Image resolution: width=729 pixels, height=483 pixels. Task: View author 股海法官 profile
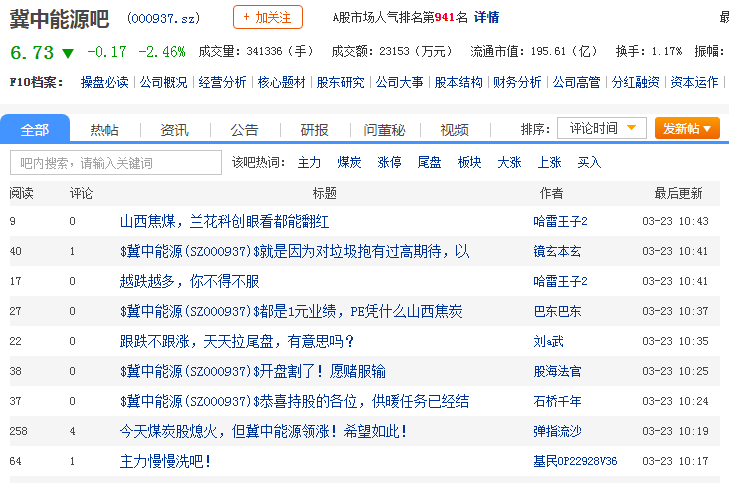tap(557, 371)
